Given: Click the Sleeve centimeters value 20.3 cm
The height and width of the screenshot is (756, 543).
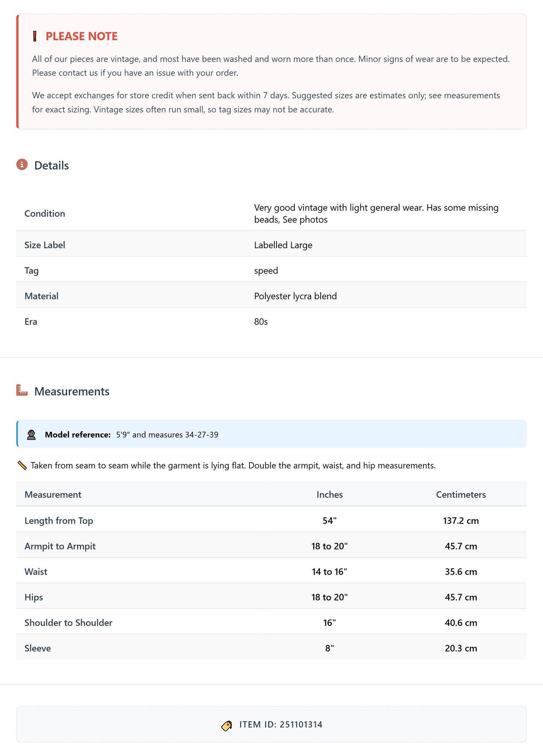Looking at the screenshot, I should 461,648.
